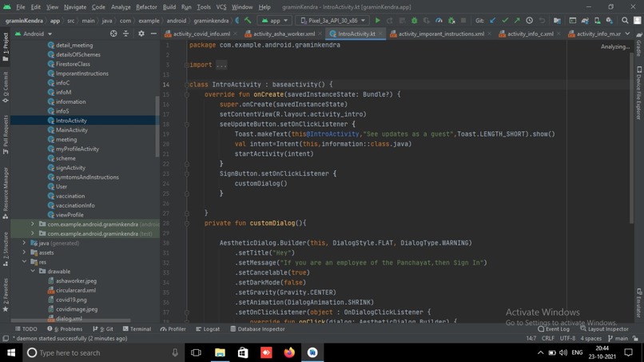Start debugging with the green bug icon
This screenshot has width=644, height=362.
point(414,21)
